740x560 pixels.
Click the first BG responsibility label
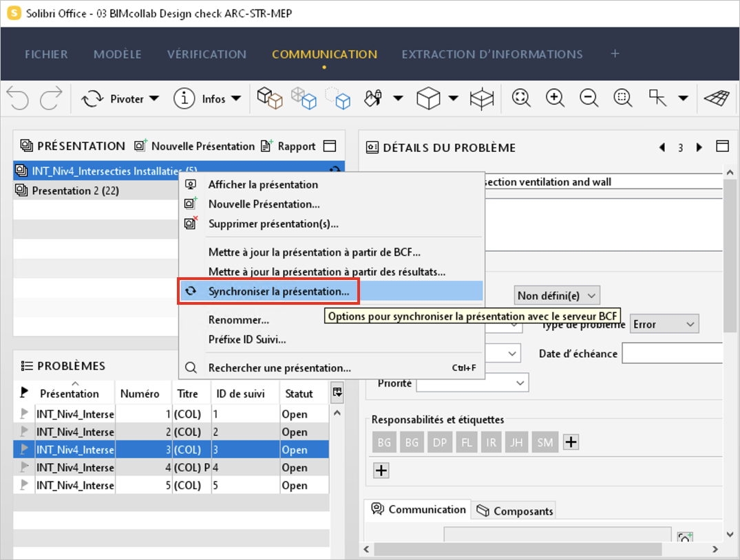coord(384,442)
